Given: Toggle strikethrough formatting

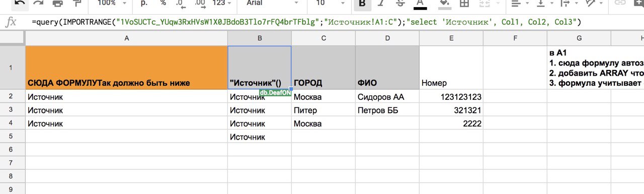Looking at the screenshot, I should pyautogui.click(x=400, y=3).
